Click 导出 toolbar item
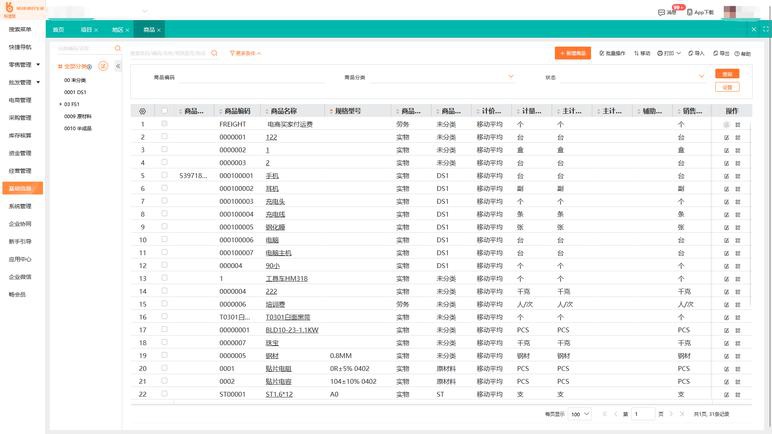The image size is (772, 434). [721, 53]
